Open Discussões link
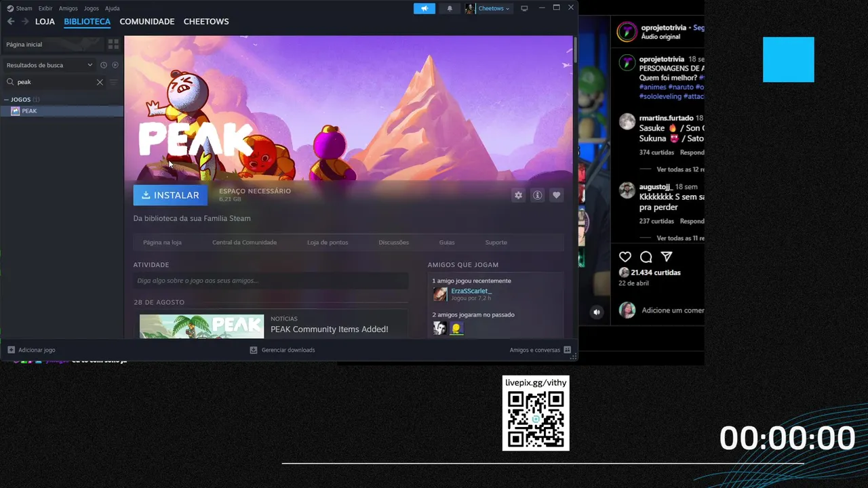The height and width of the screenshot is (488, 868). 394,243
